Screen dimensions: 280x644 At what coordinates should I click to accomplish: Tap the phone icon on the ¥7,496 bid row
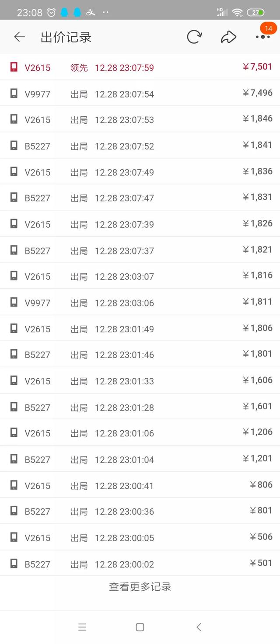tap(14, 93)
